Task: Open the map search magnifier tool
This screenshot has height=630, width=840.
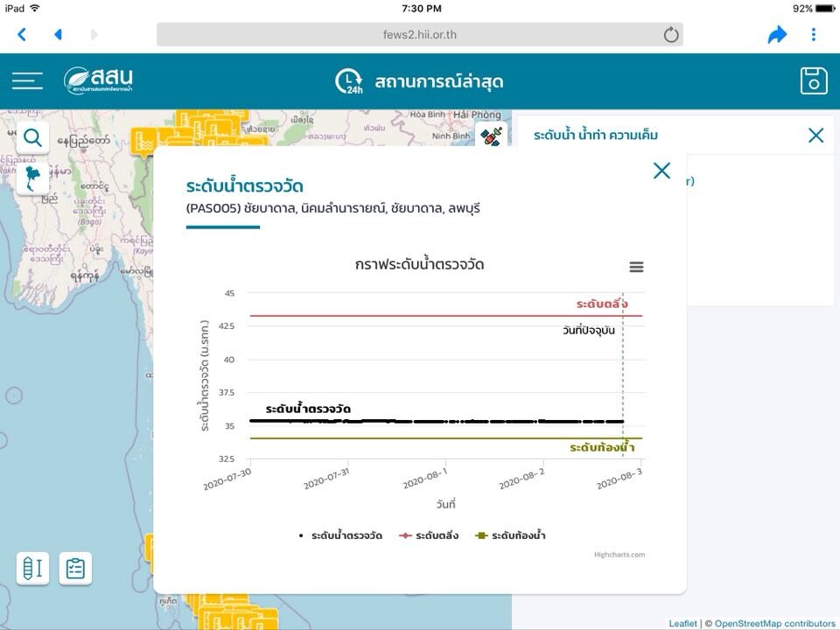Action: [32, 138]
